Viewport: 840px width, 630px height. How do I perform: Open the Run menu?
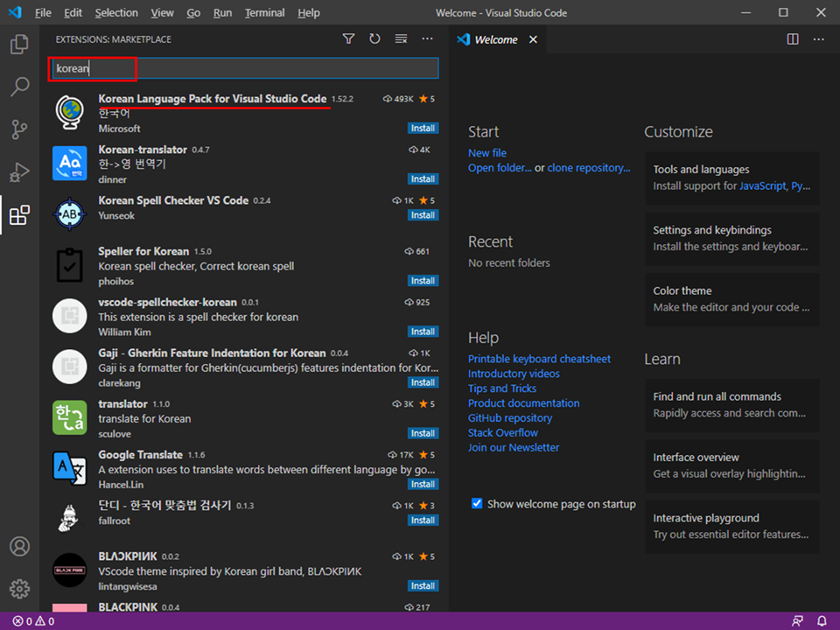coord(222,12)
